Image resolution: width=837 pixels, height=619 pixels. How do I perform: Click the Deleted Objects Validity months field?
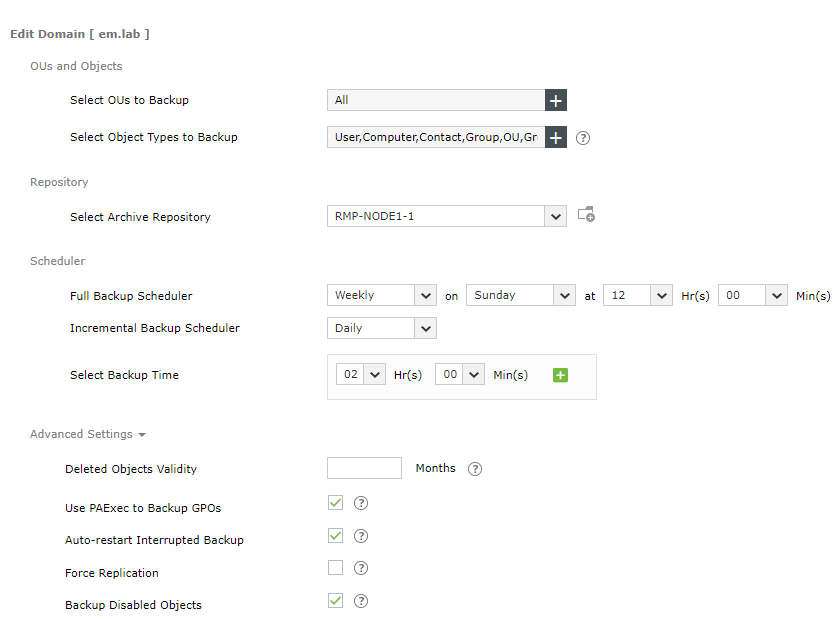point(365,468)
